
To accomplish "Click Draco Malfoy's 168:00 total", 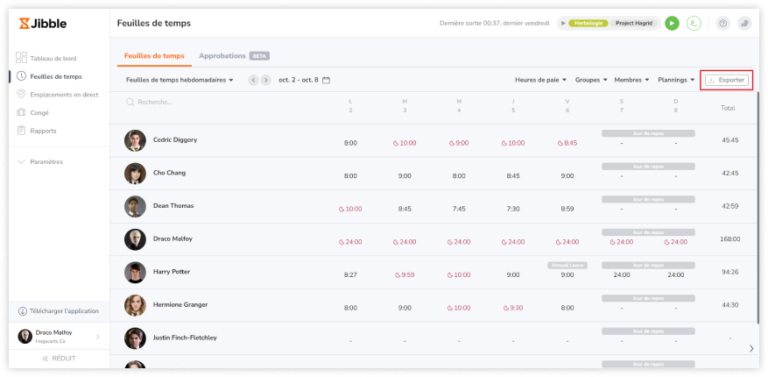I will pyautogui.click(x=730, y=239).
